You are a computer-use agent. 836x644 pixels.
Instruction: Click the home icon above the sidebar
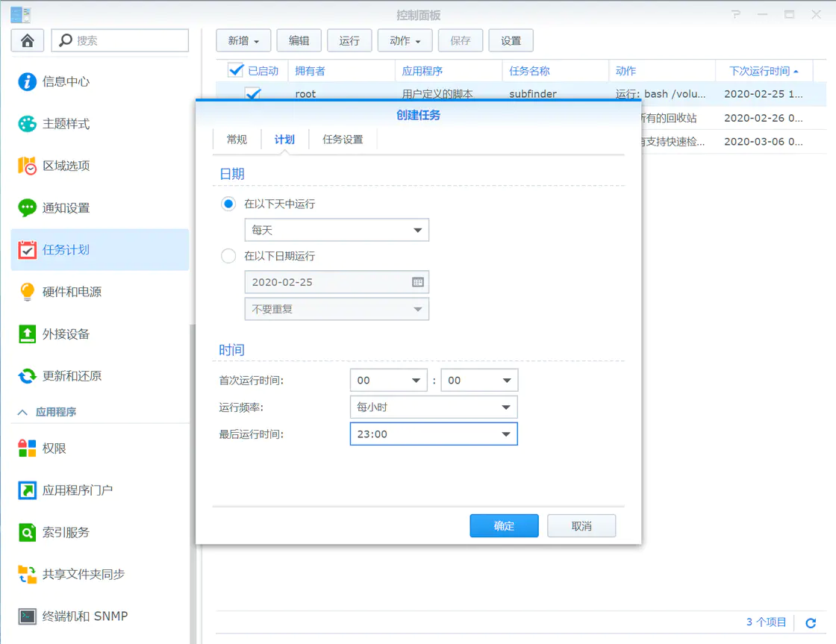coord(27,40)
